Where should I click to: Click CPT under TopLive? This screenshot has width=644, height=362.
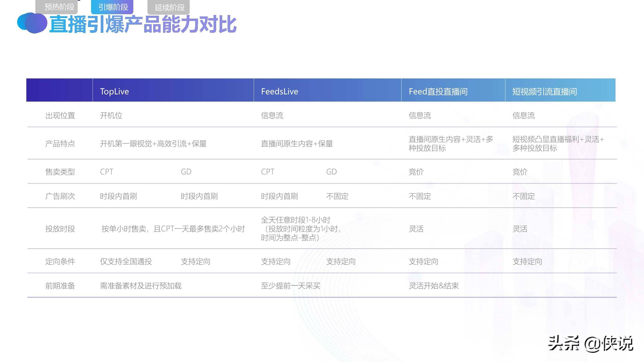coord(107,172)
